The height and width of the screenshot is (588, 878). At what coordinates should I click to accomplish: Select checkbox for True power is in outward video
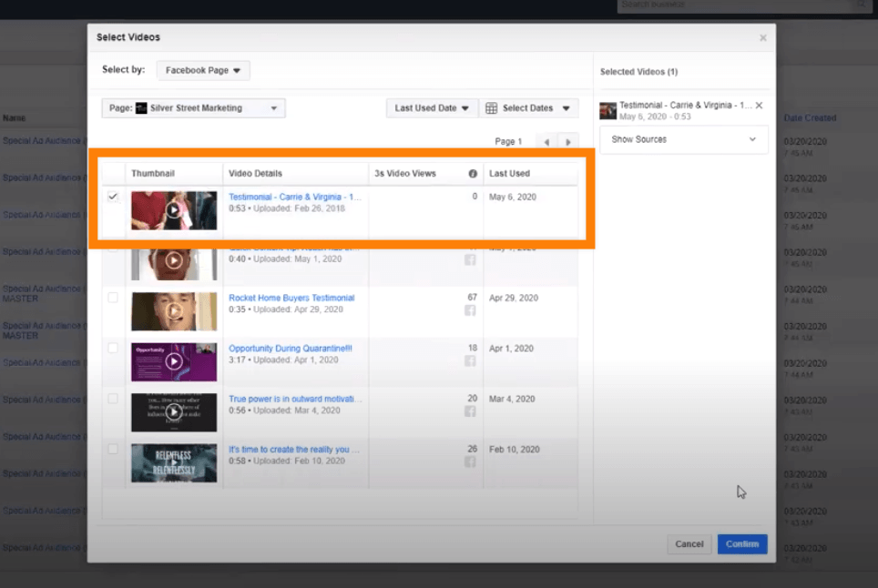[x=113, y=399]
